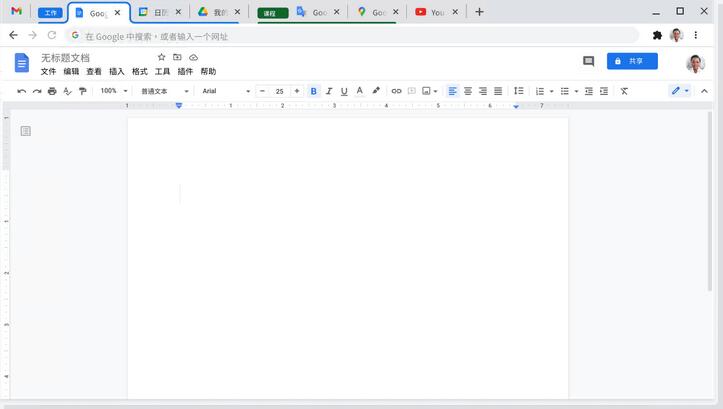The image size is (723, 409).
Task: Click the paint format roller icon
Action: 82,91
